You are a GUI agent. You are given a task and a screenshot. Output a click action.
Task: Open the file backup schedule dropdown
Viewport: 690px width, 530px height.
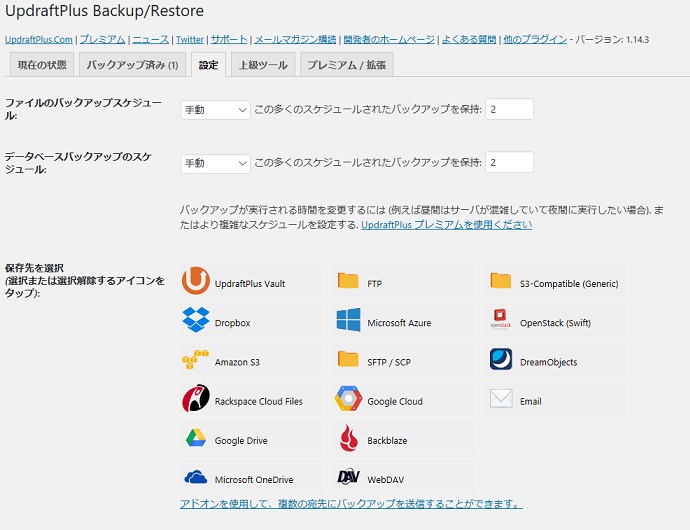click(215, 110)
